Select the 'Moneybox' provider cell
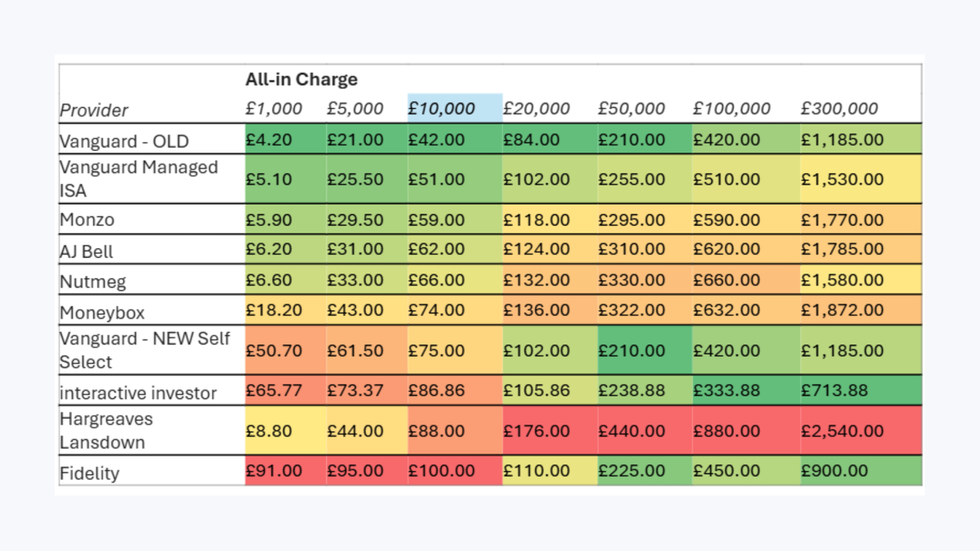The width and height of the screenshot is (980, 551). pyautogui.click(x=151, y=311)
